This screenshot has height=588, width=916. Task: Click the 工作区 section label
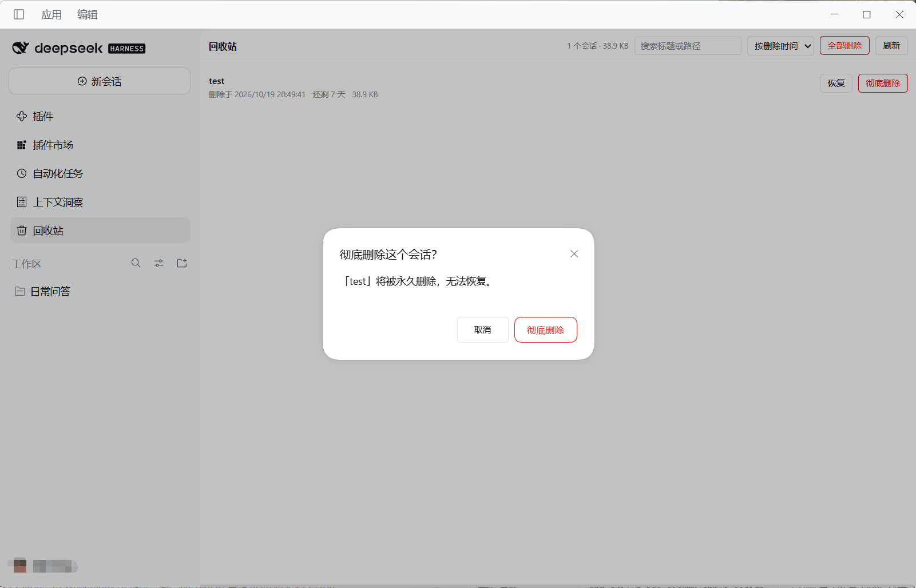26,264
